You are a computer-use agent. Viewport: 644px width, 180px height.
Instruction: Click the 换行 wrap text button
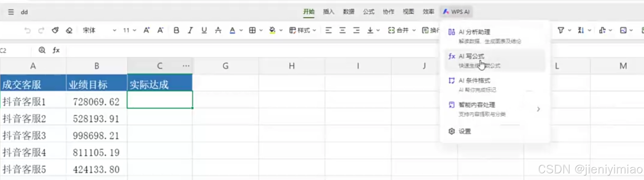coord(431,30)
